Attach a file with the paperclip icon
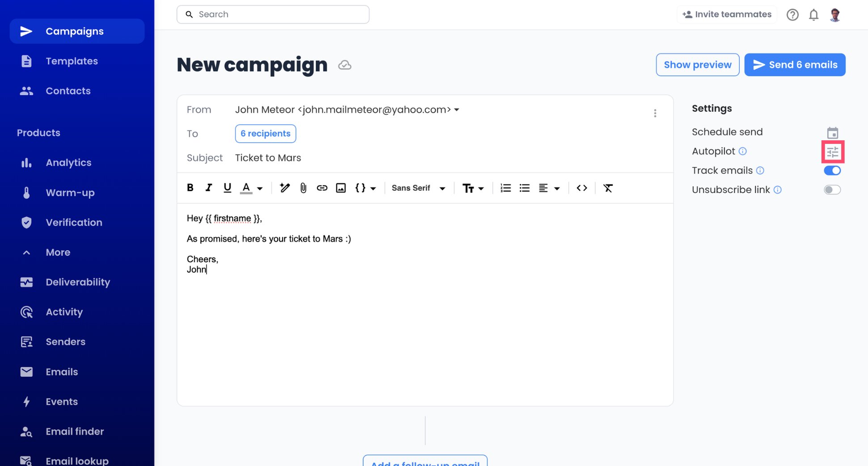This screenshot has width=868, height=466. (303, 188)
